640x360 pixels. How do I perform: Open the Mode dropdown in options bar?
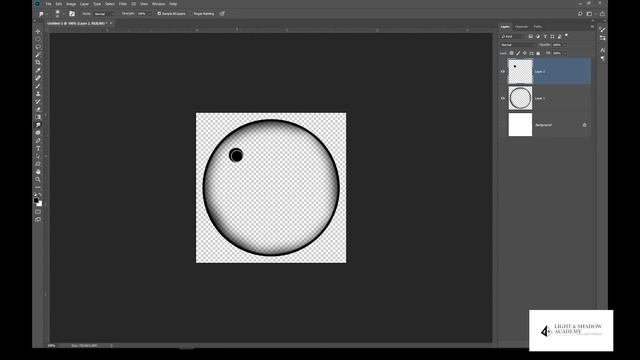(x=103, y=13)
